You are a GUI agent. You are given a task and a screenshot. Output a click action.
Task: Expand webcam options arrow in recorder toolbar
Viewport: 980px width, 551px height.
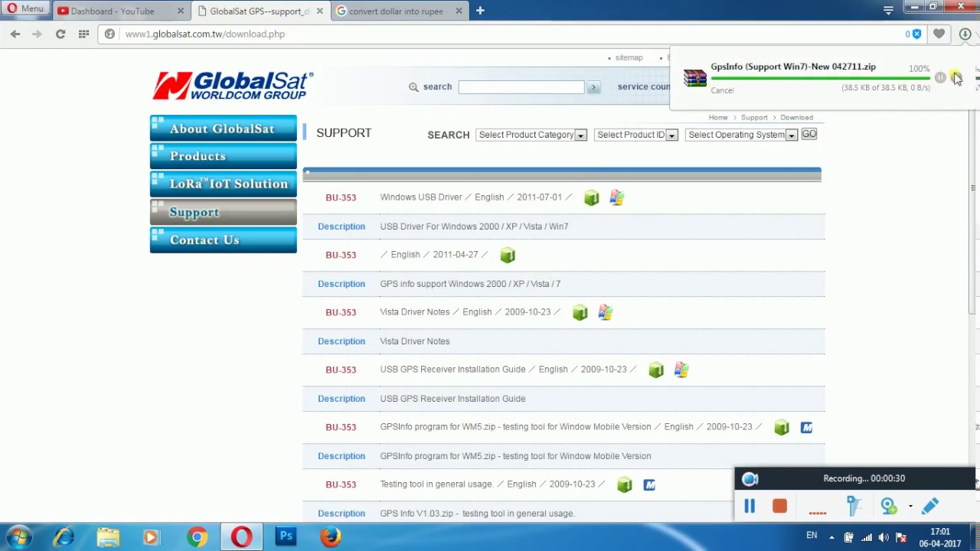[910, 506]
